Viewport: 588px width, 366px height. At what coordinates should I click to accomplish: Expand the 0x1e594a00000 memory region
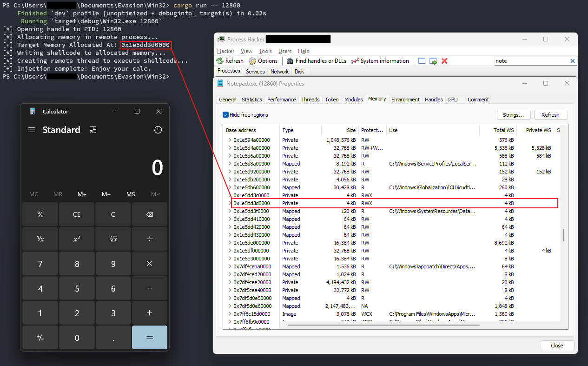coord(229,140)
